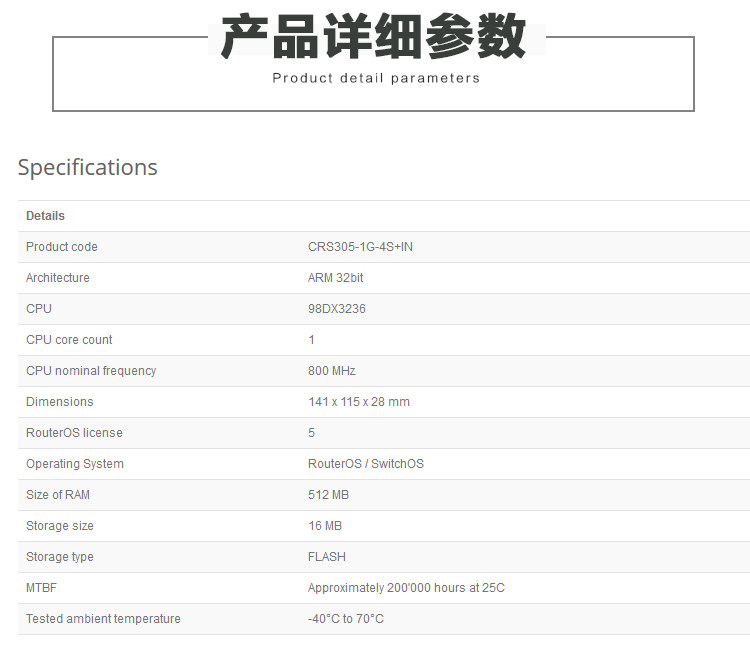This screenshot has width=750, height=653.
Task: Select the '16 MB' storage value
Action: click(x=325, y=526)
